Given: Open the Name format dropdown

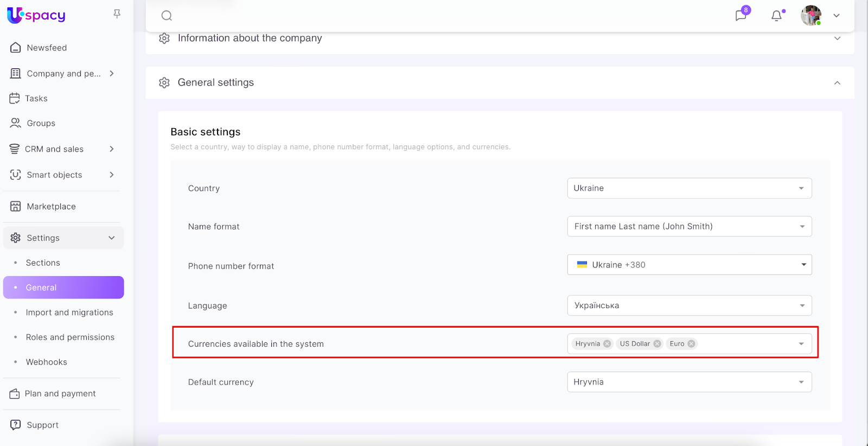Looking at the screenshot, I should tap(689, 227).
